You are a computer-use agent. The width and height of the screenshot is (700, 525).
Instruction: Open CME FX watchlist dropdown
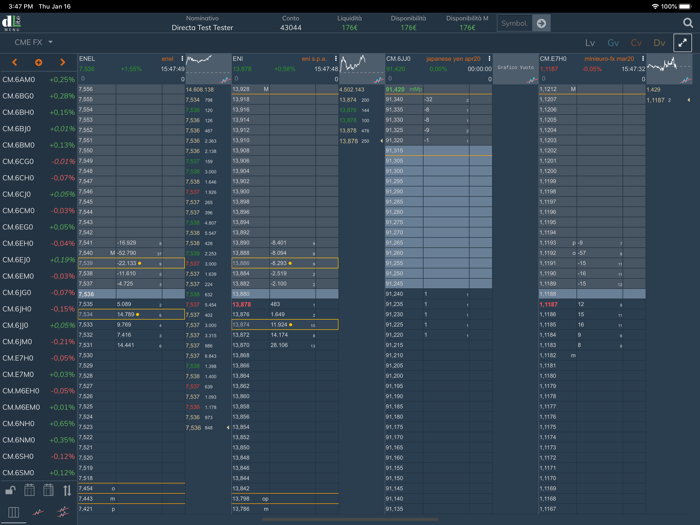(33, 42)
